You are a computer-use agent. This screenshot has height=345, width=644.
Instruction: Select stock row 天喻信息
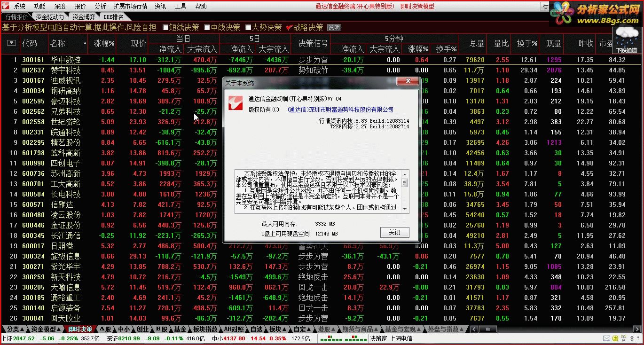coord(322,287)
